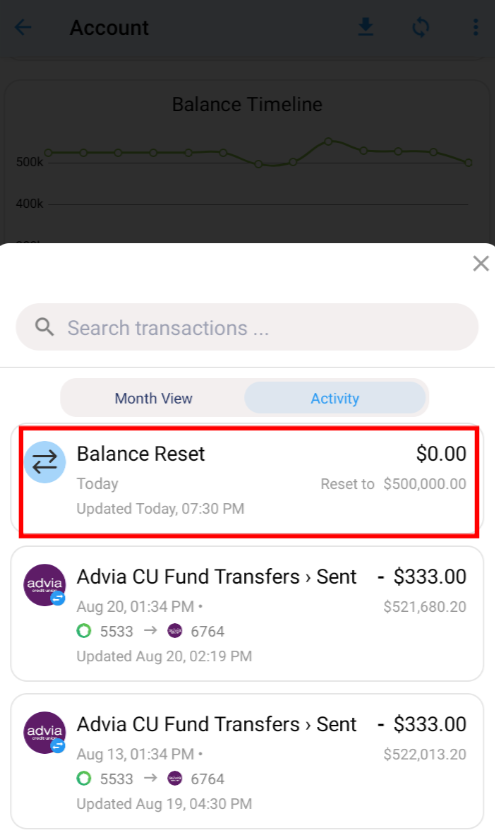This screenshot has width=495, height=838.
Task: Click the Advia logo on Aug 13 transfer
Action: (x=45, y=732)
